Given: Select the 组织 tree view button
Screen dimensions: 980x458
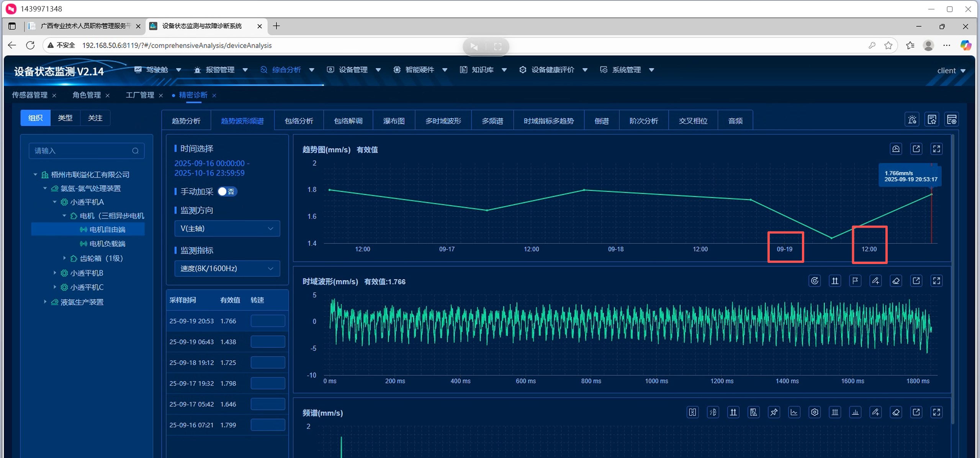Looking at the screenshot, I should click(x=36, y=118).
